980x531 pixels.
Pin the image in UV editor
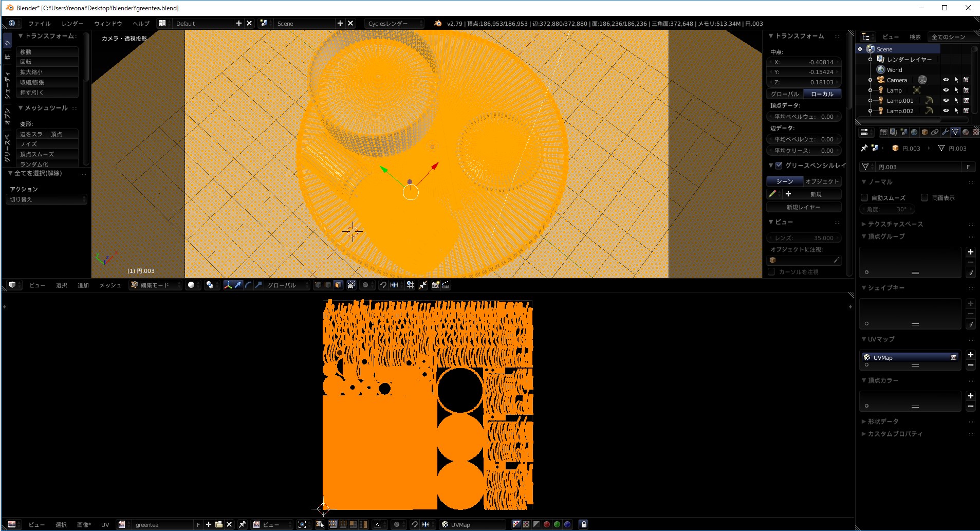242,524
